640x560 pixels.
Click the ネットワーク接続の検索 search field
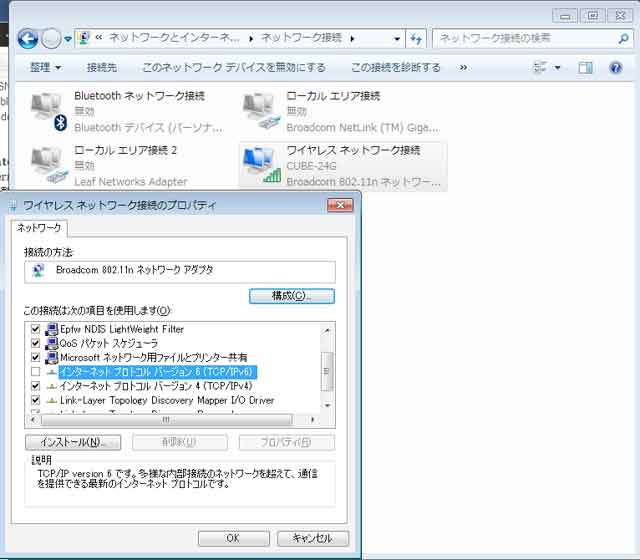[x=525, y=38]
